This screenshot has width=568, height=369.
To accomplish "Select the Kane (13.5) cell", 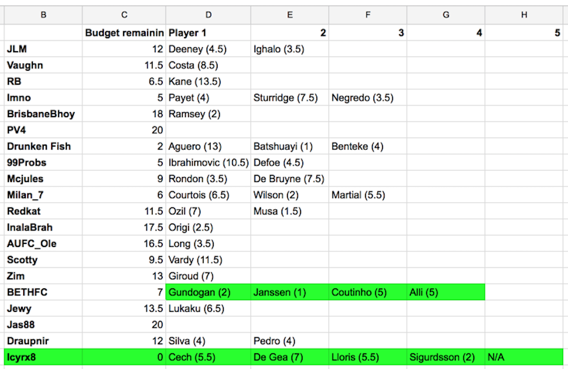I will (x=208, y=81).
